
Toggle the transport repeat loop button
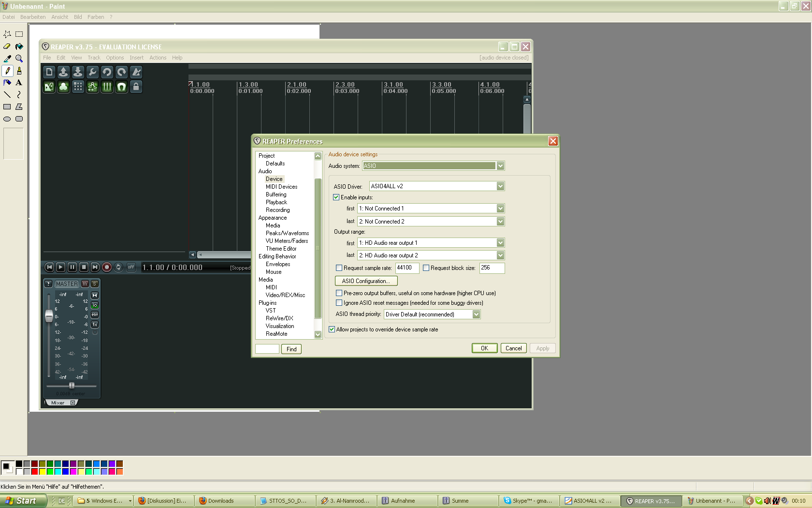(x=118, y=267)
